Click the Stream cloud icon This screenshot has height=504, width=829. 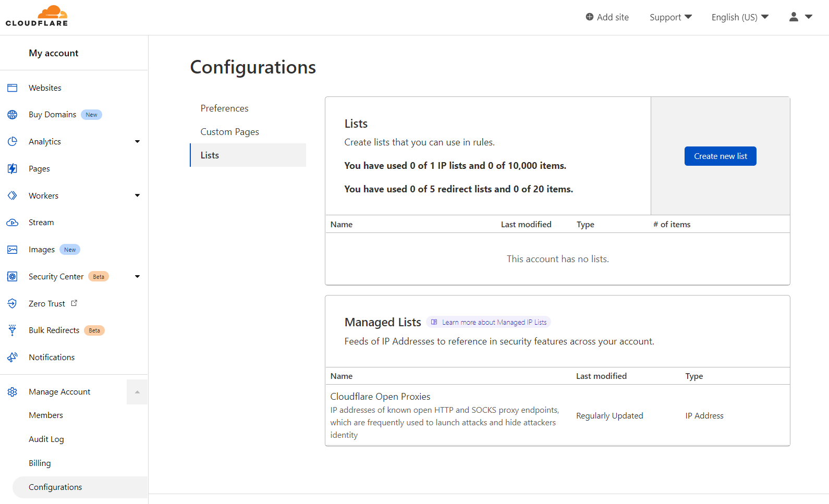(13, 223)
